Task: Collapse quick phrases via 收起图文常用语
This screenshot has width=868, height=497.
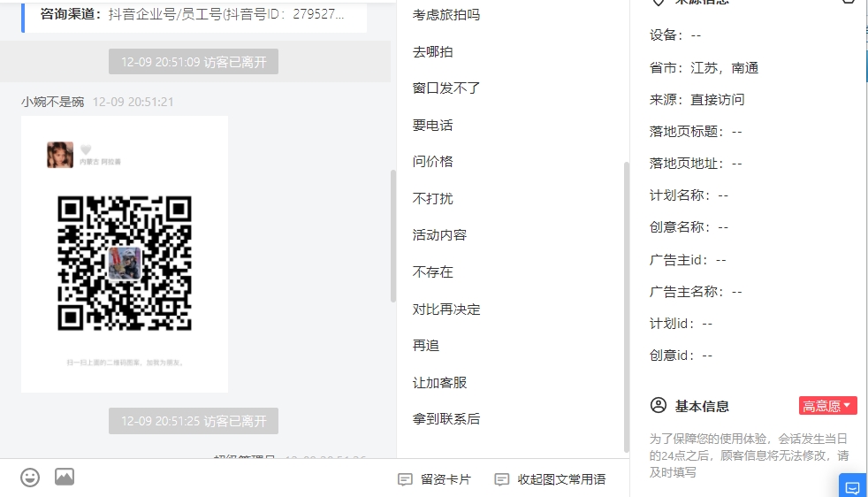Action: pos(551,479)
